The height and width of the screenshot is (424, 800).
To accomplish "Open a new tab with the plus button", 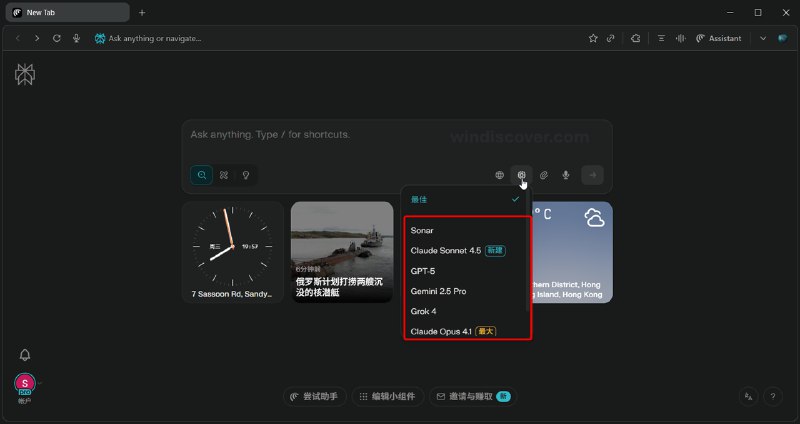I will pyautogui.click(x=142, y=13).
